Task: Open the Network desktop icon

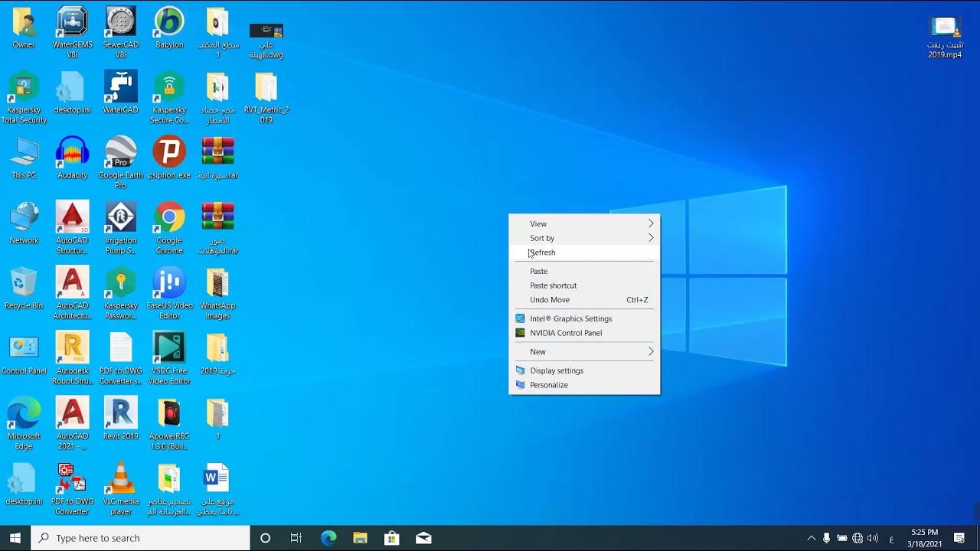Action: (x=24, y=223)
